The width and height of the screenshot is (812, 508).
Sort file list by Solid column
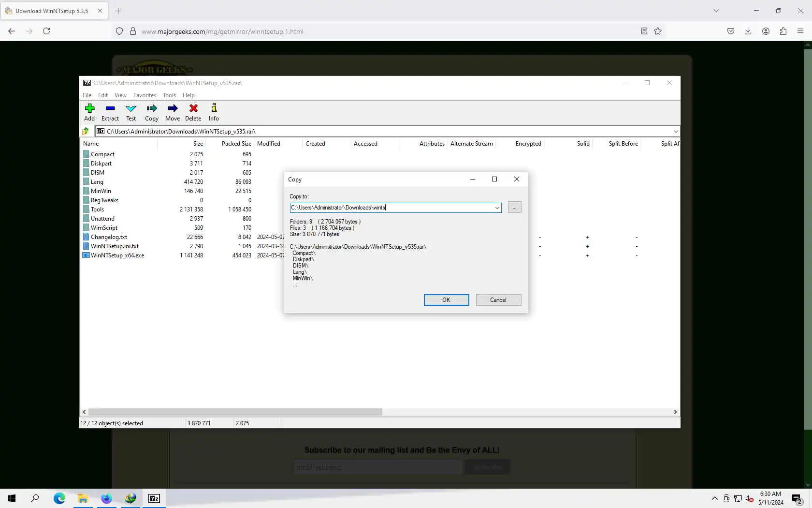coord(568,144)
